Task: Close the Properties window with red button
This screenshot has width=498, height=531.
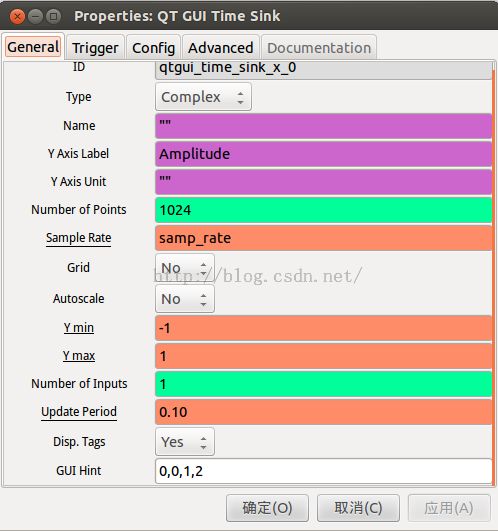Action: pyautogui.click(x=17, y=16)
